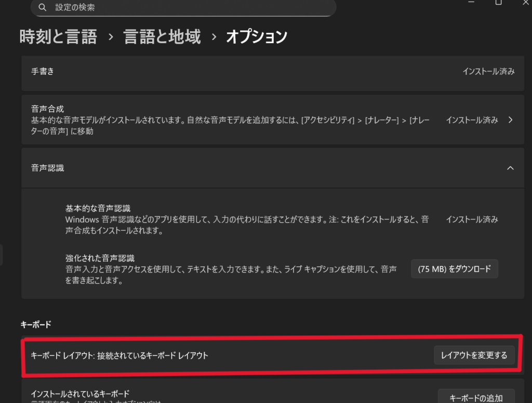This screenshot has width=532, height=403.
Task: Click the chevron before the オプション title
Action: point(214,37)
